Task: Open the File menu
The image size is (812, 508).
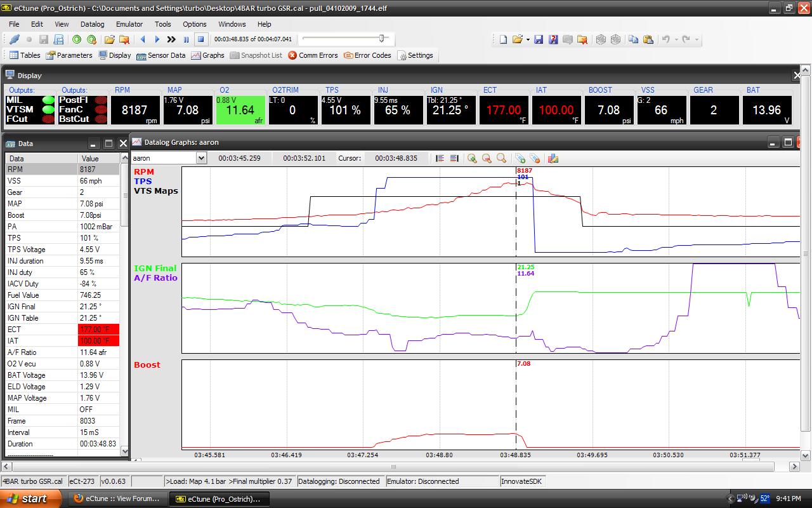Action: [x=14, y=24]
